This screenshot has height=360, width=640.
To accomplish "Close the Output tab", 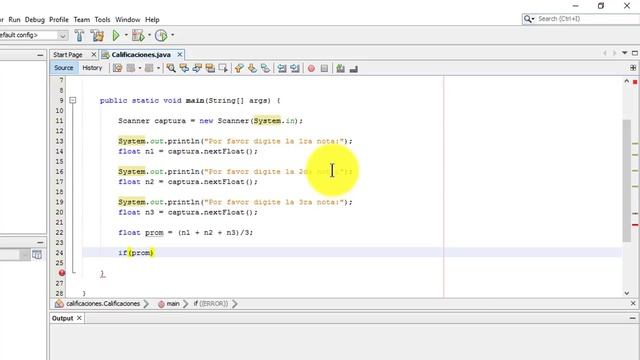I will pyautogui.click(x=79, y=318).
